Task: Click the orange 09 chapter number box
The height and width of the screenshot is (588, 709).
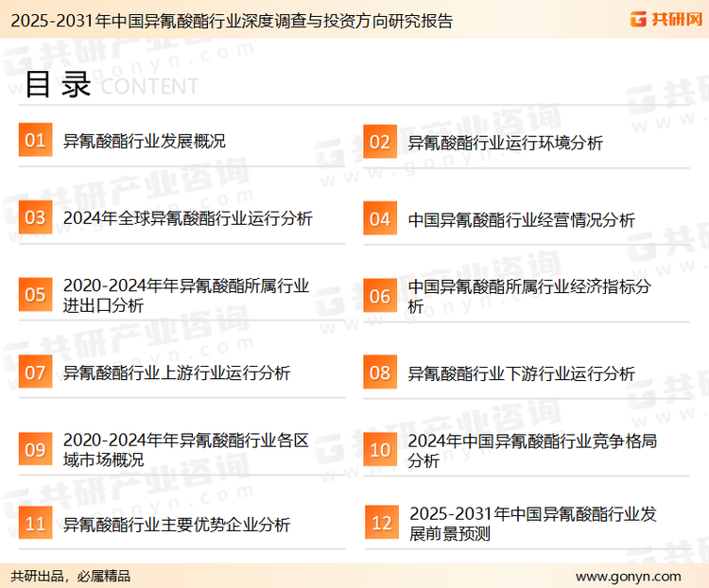Action: (x=35, y=449)
